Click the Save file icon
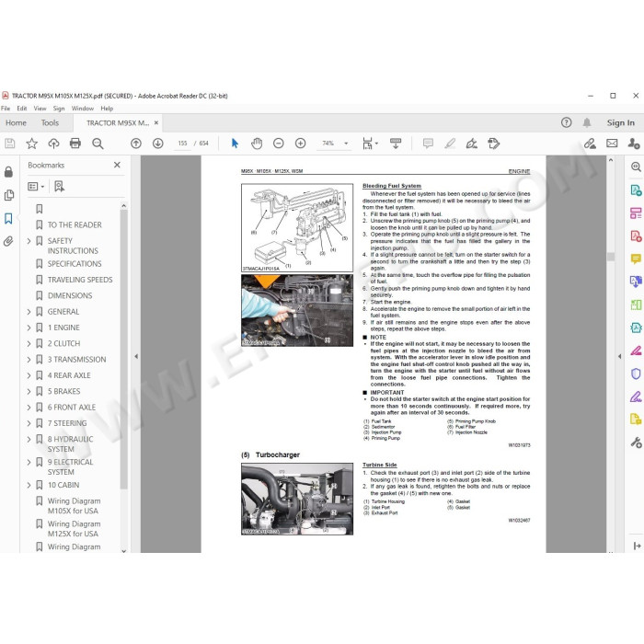Screen dimensions: 644x644 tap(10, 144)
